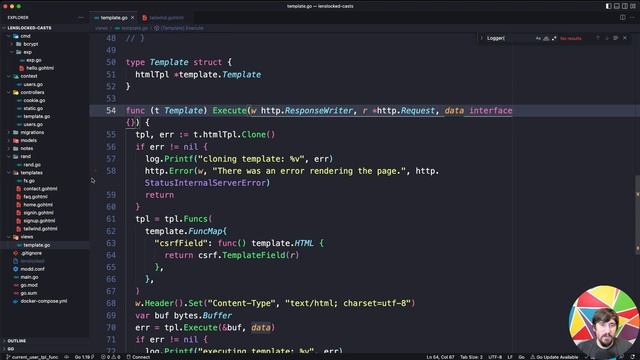The image size is (640, 360).
Task: Open hello.gohtml file
Action: (40, 68)
